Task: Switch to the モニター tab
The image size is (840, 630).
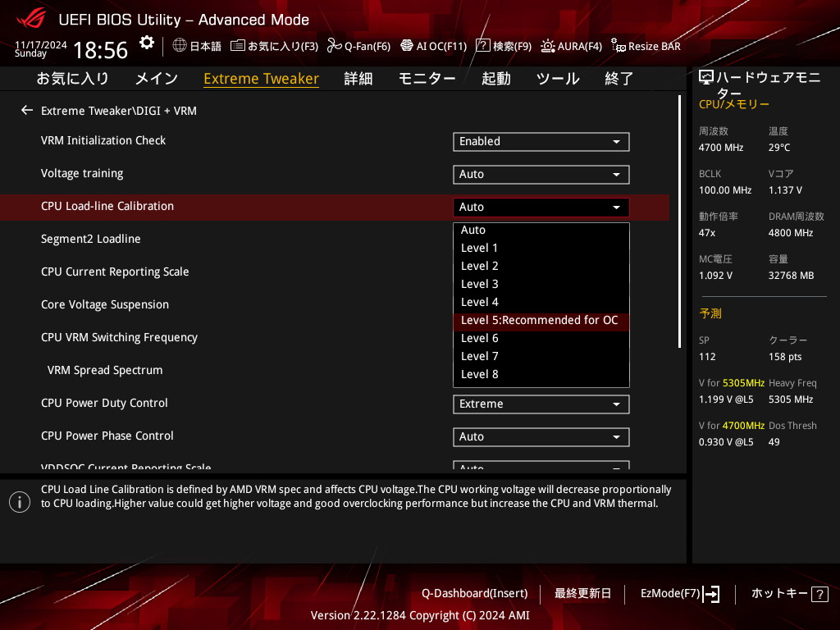Action: [427, 79]
